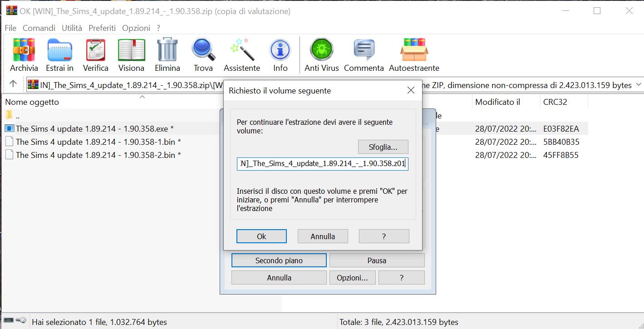Sort by the CRC32 column header

pos(554,102)
